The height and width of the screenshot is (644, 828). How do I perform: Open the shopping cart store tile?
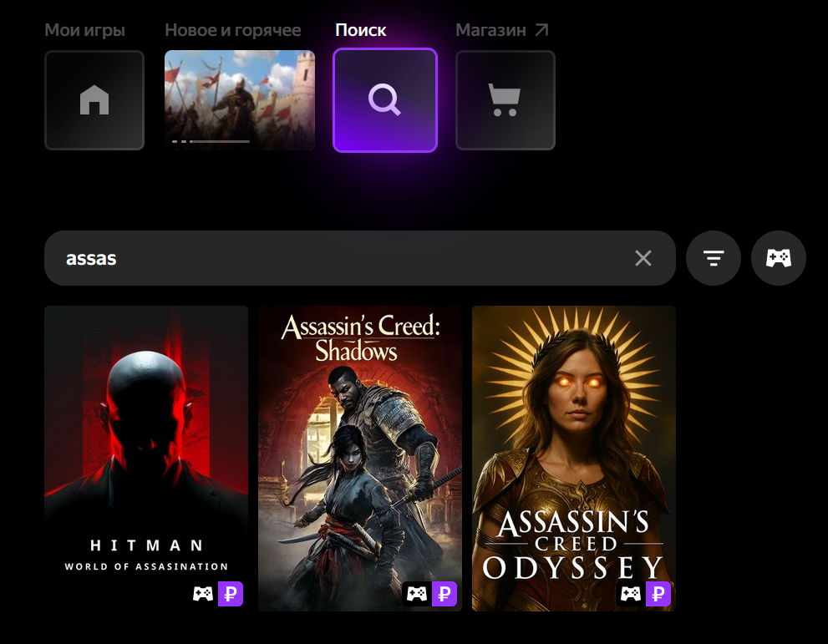click(505, 100)
